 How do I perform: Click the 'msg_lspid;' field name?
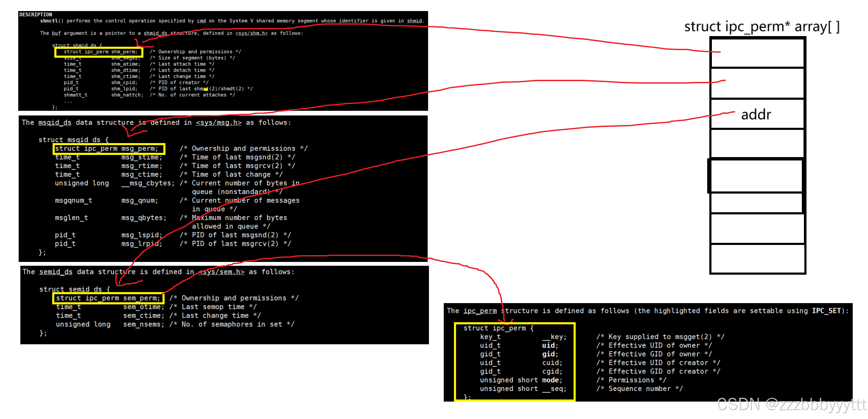pyautogui.click(x=142, y=235)
